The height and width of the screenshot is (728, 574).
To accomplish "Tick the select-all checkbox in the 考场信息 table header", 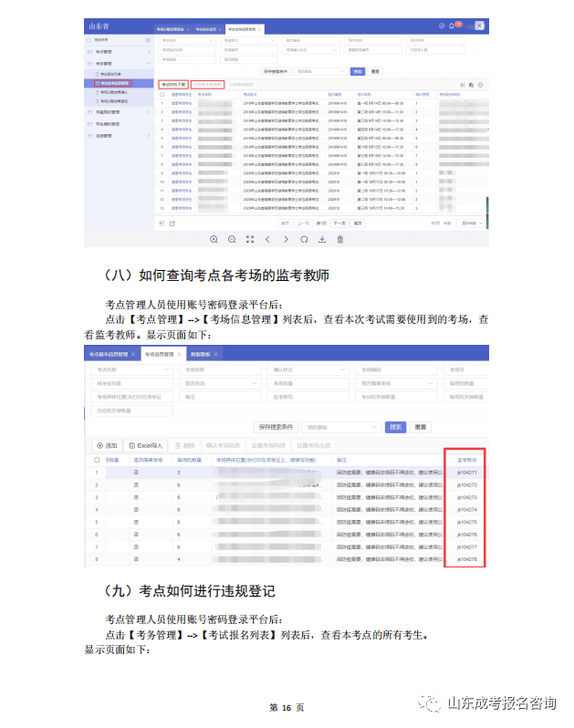I will [97, 460].
